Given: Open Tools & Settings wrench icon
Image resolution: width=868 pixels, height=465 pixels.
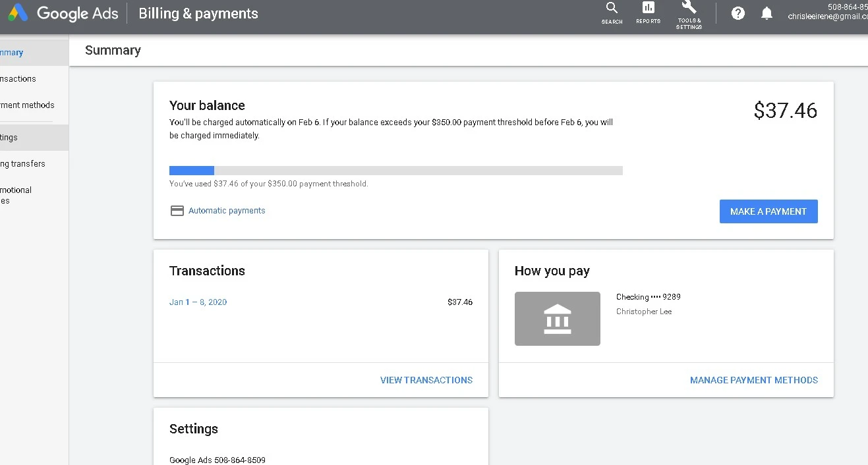Looking at the screenshot, I should pos(689,14).
